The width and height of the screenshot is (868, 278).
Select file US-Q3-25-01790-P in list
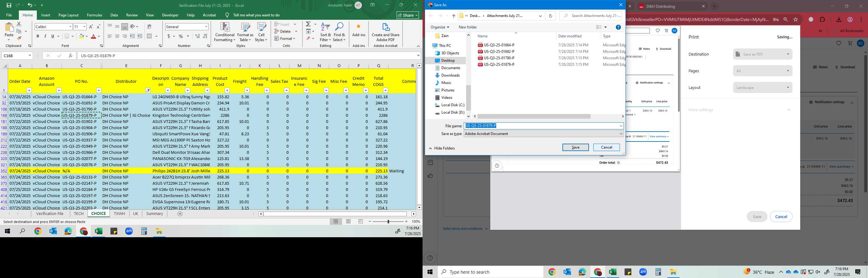tap(499, 58)
